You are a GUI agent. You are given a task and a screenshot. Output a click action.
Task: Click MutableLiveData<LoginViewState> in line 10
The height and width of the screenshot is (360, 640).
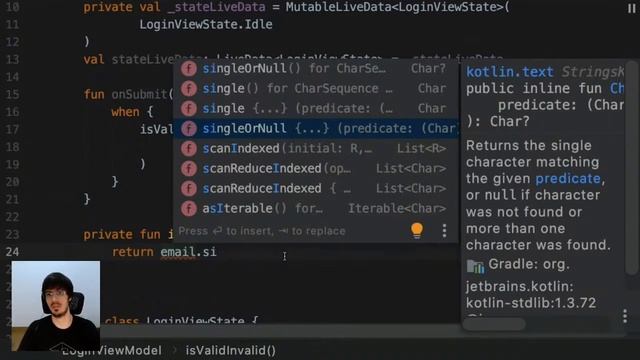(393, 7)
